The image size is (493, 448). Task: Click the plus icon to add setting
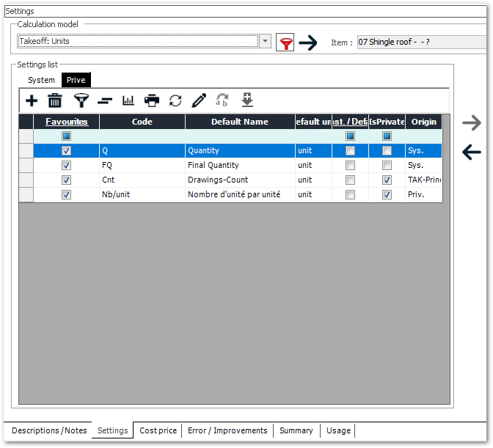32,100
